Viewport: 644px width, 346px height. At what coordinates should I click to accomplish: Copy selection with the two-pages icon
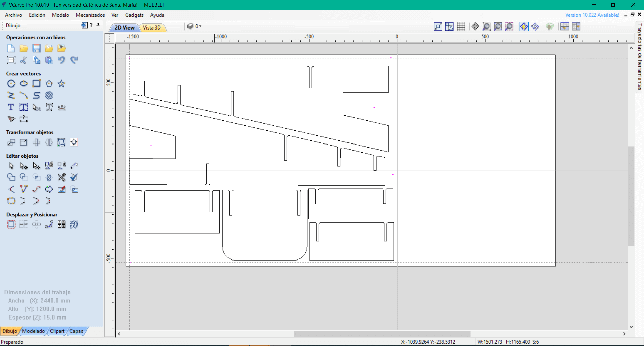(x=36, y=60)
